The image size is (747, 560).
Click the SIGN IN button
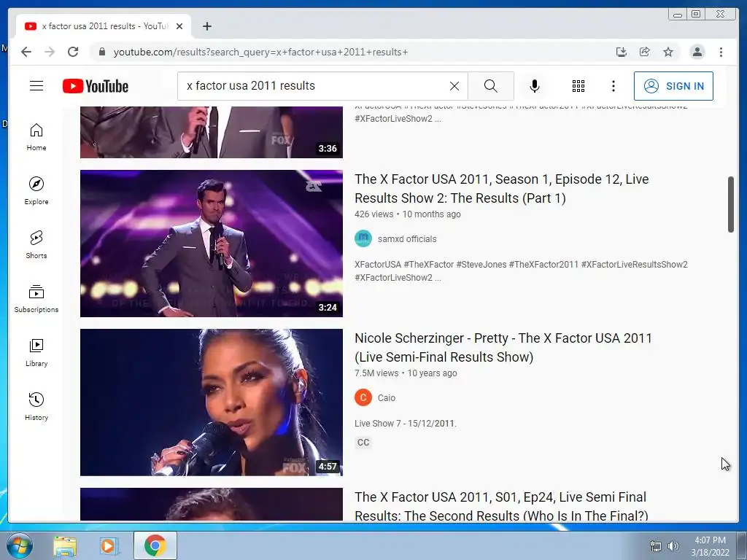point(673,86)
